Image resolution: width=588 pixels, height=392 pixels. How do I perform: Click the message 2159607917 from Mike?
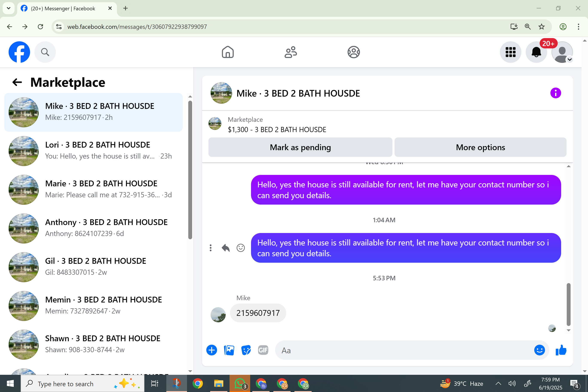pos(258,313)
